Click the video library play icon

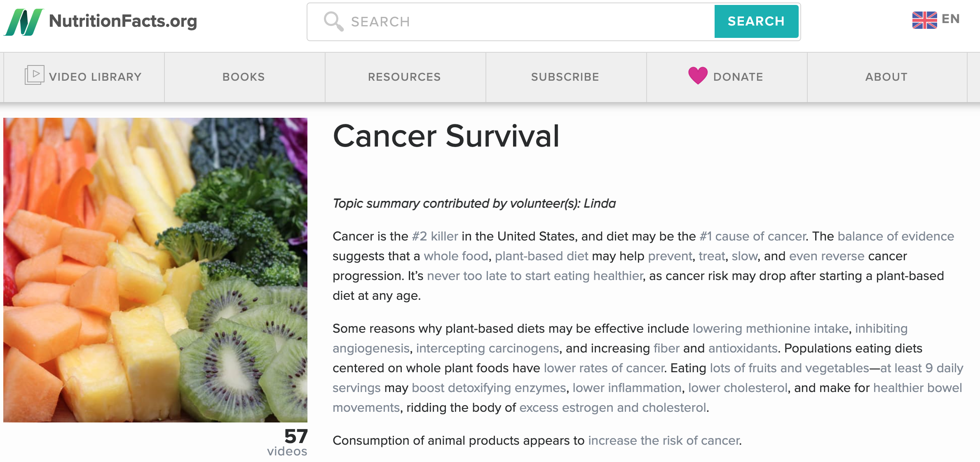click(34, 75)
